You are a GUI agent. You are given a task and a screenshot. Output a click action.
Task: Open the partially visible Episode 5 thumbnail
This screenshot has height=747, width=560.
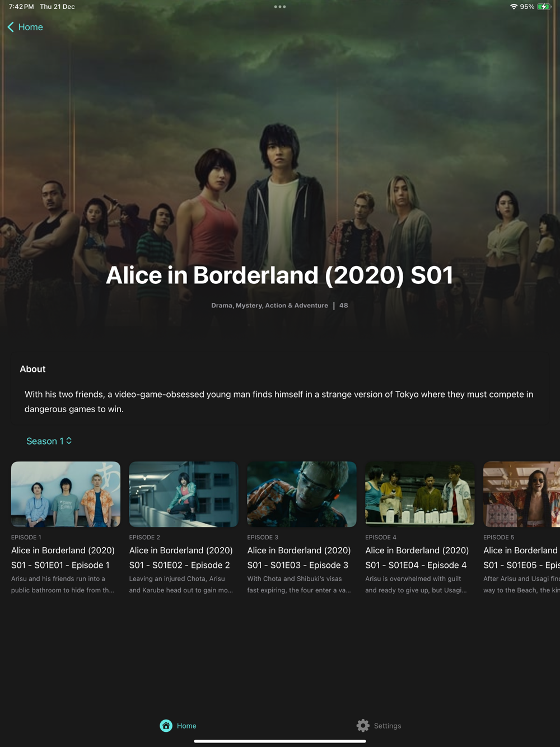[521, 494]
